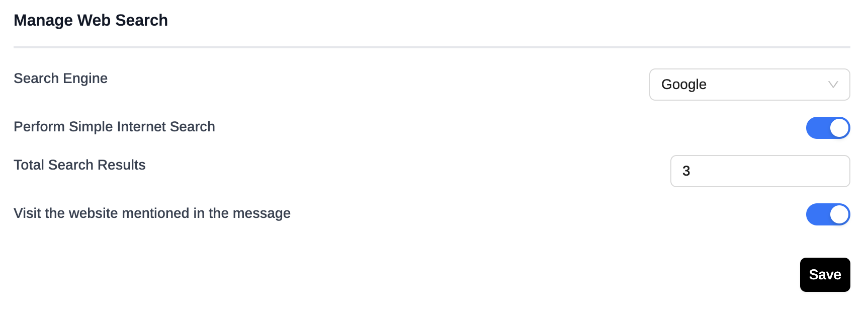
Task: Click the divider line under the heading
Action: (431, 47)
